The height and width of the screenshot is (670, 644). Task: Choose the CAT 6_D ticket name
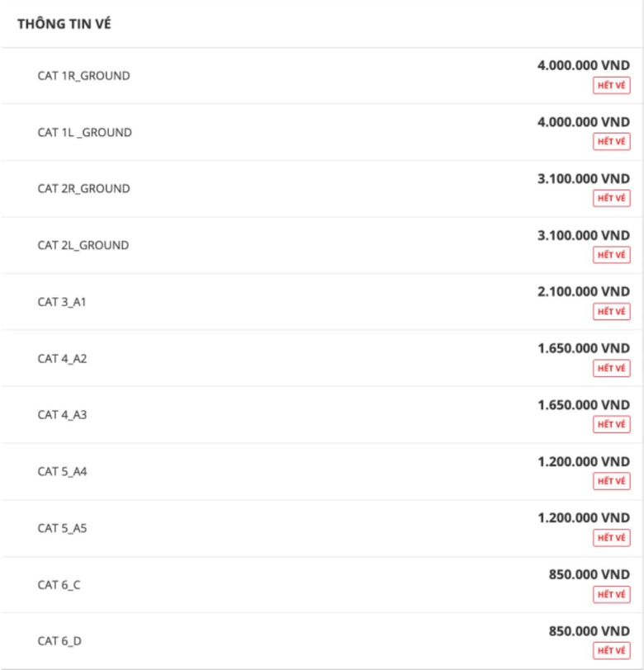(59, 641)
